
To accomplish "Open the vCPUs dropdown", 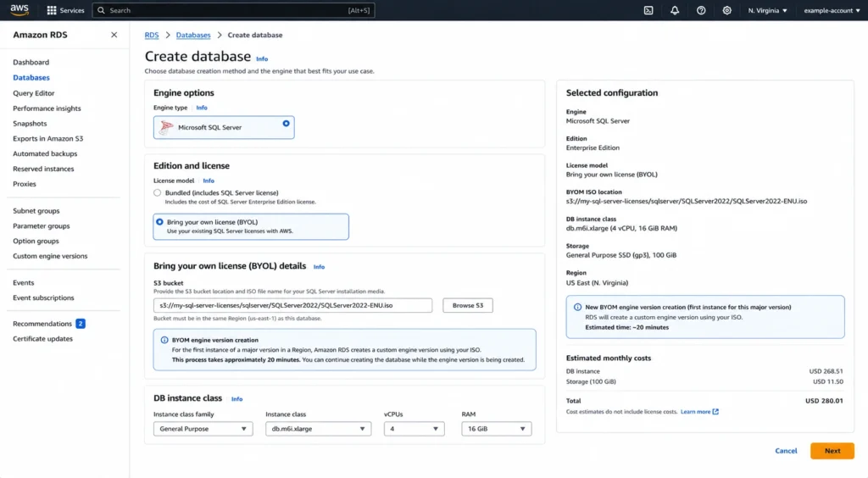I will pos(414,429).
